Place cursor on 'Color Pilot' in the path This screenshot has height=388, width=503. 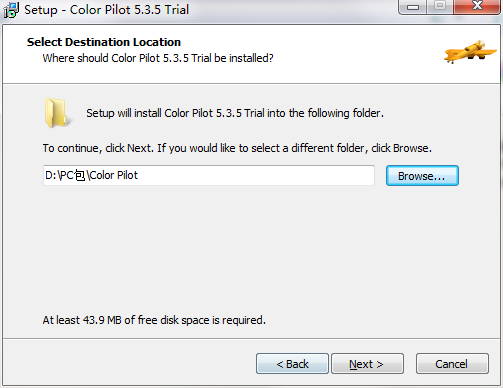114,175
